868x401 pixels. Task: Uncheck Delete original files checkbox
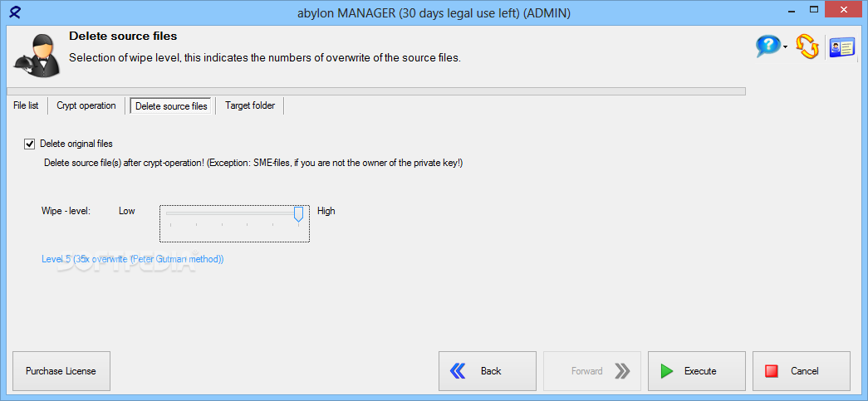click(29, 144)
